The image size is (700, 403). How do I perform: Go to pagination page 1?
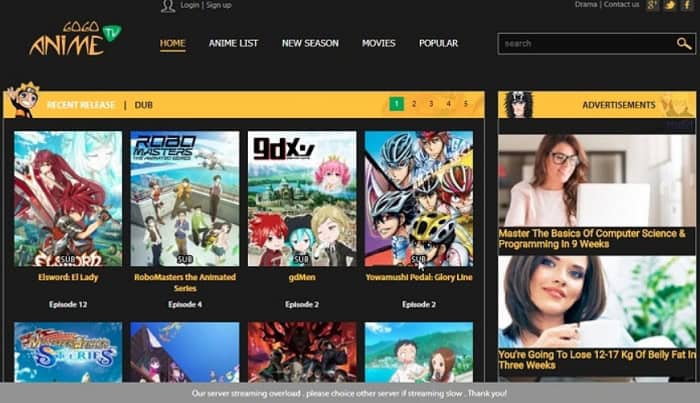(x=396, y=104)
